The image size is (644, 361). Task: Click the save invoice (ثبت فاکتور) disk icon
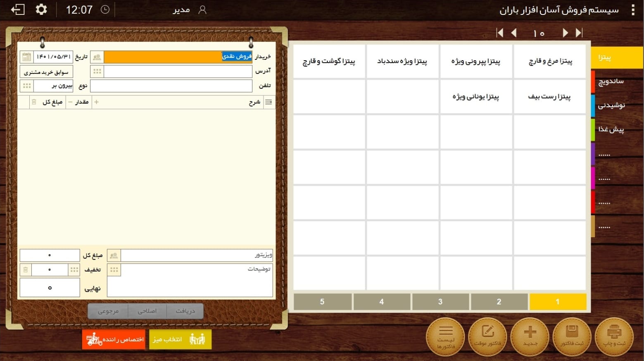(572, 336)
